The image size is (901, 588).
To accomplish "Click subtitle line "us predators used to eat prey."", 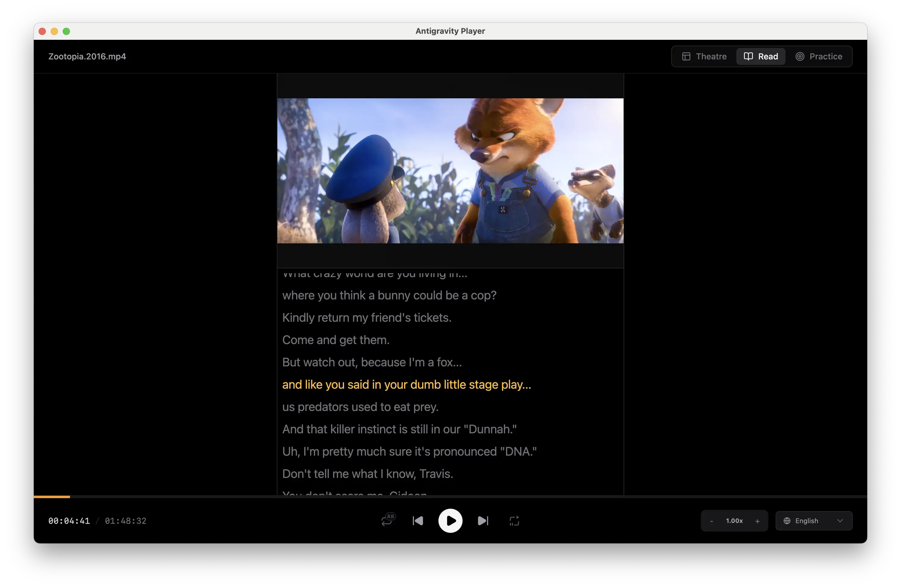I will click(x=360, y=407).
